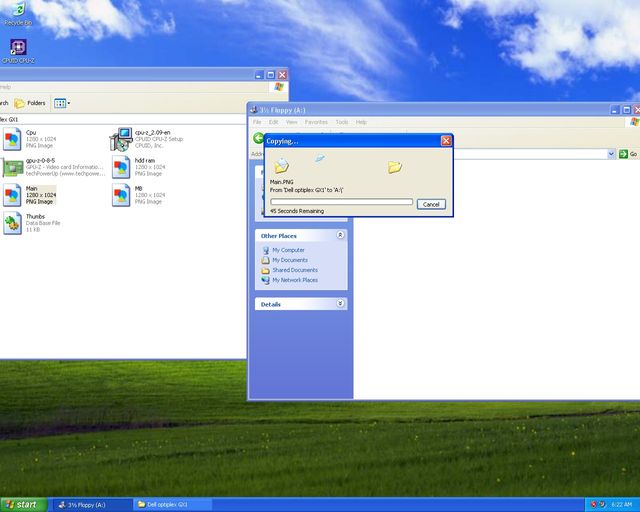This screenshot has width=640, height=512.
Task: Expand the Details panel
Action: (x=340, y=304)
